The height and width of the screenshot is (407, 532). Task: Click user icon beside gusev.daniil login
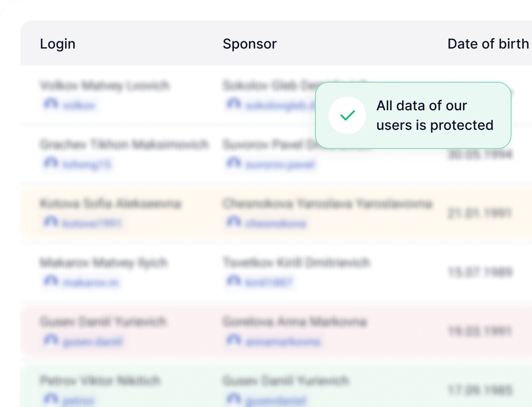click(x=51, y=341)
